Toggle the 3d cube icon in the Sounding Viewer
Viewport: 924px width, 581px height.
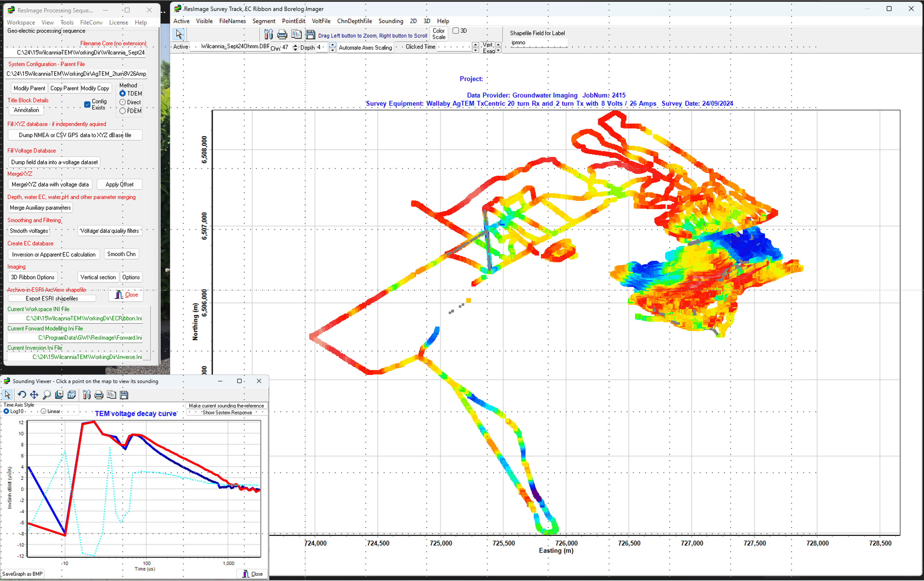(71, 394)
